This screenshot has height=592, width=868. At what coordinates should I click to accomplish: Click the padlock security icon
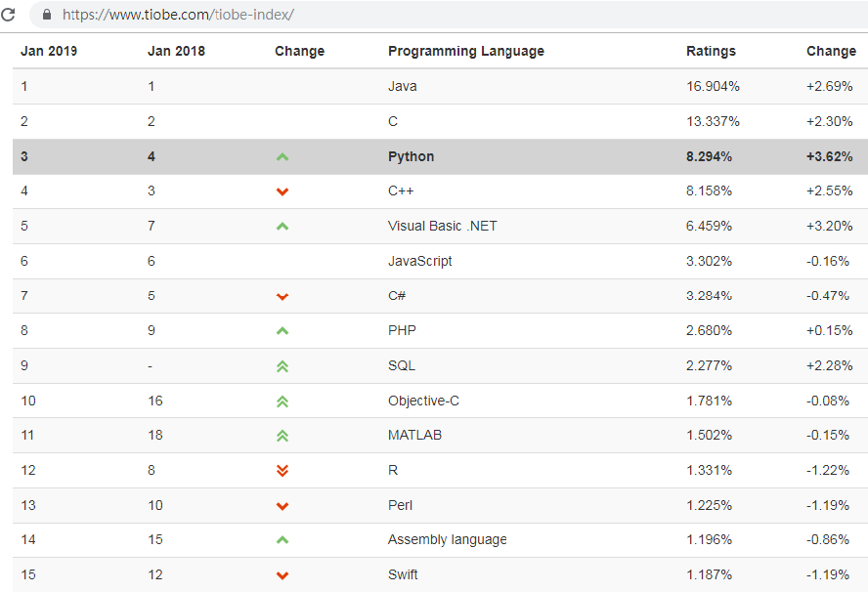pyautogui.click(x=47, y=15)
